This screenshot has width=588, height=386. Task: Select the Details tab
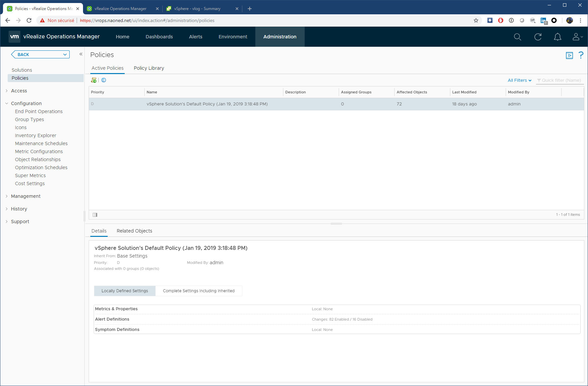click(x=99, y=231)
